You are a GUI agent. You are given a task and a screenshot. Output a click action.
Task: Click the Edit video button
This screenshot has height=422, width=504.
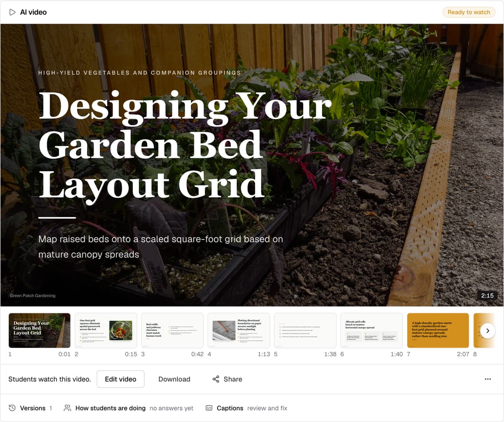point(121,379)
